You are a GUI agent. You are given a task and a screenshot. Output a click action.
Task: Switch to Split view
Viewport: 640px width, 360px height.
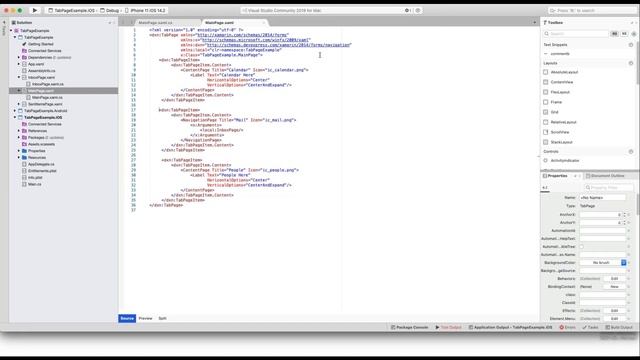pyautogui.click(x=162, y=318)
